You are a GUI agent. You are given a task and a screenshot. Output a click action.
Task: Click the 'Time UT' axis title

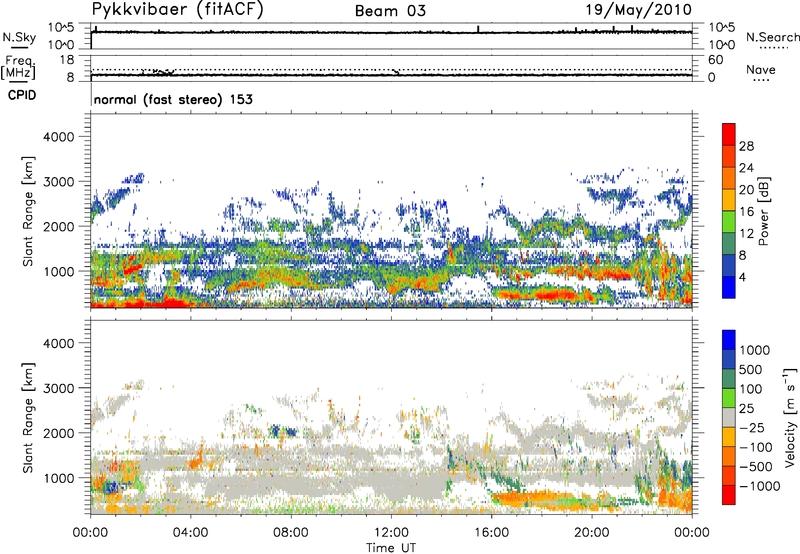pyautogui.click(x=391, y=548)
